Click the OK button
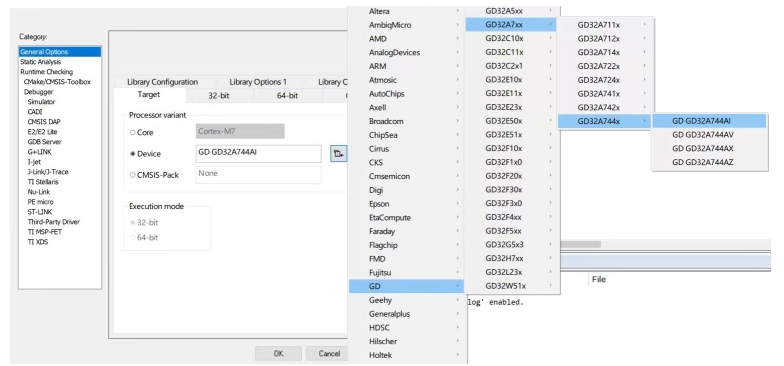The image size is (784, 366). pos(278,354)
